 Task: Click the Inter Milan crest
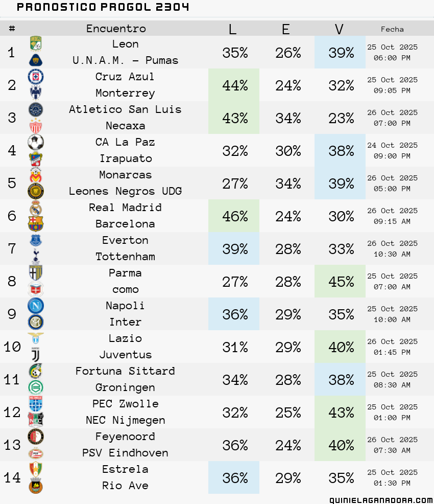[36, 322]
